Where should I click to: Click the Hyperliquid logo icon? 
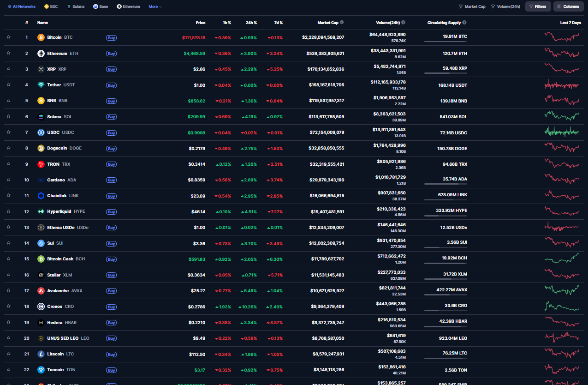(41, 211)
